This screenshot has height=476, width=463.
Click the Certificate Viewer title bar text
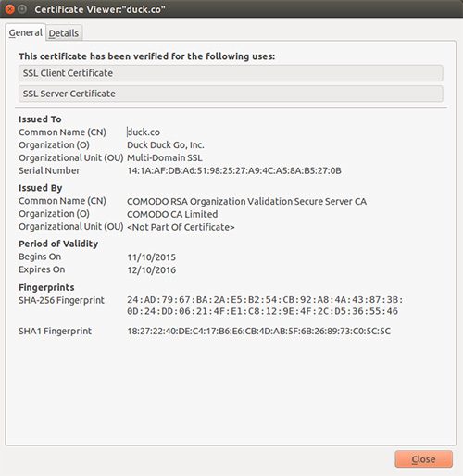[x=100, y=9]
